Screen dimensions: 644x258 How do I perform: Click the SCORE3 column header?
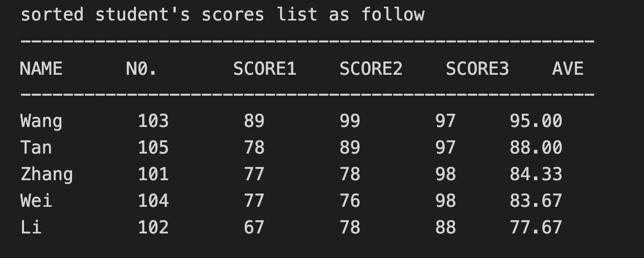tap(477, 69)
